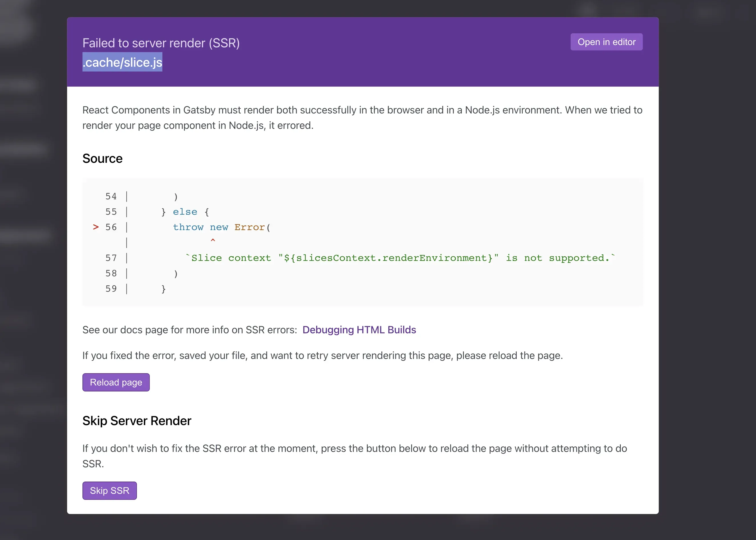Click the highlighted .cache/slice.js file path
Screen dimensions: 756x540
pos(122,62)
